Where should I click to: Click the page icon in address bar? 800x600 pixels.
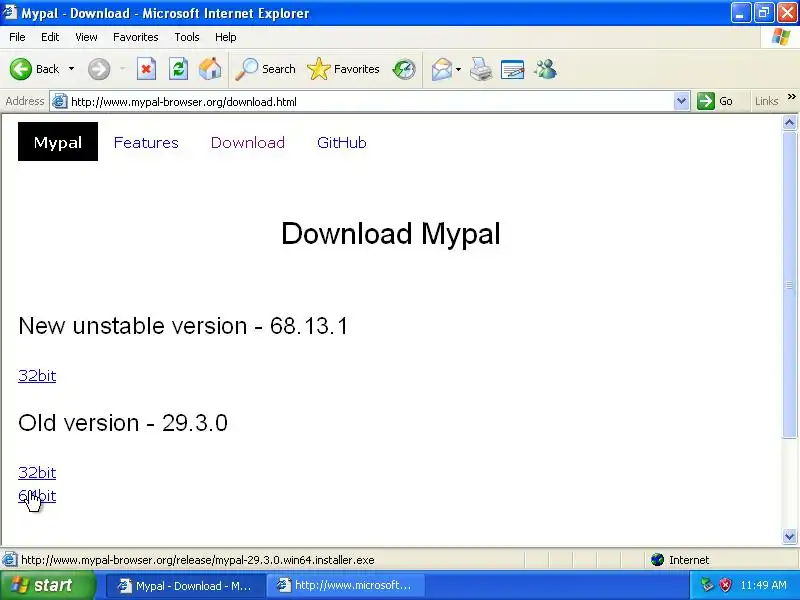click(60, 102)
